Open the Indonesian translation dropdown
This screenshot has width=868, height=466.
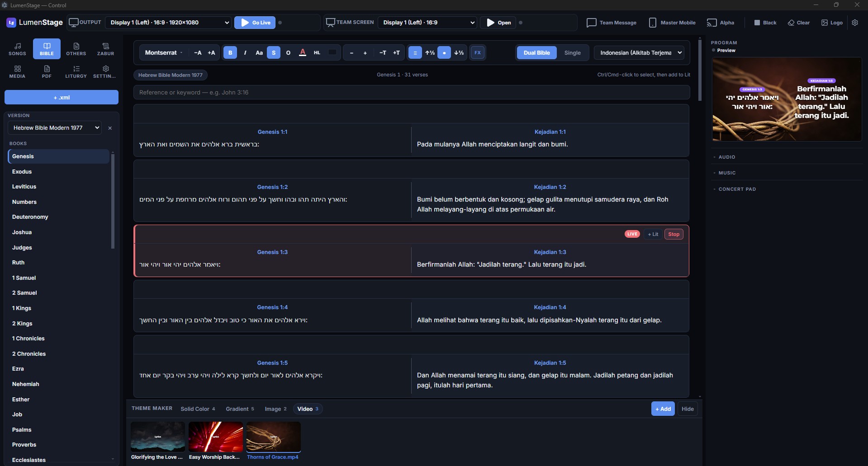tap(639, 53)
